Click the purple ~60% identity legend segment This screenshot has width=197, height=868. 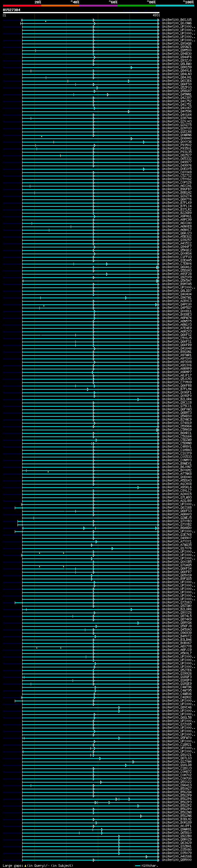(99, 6)
